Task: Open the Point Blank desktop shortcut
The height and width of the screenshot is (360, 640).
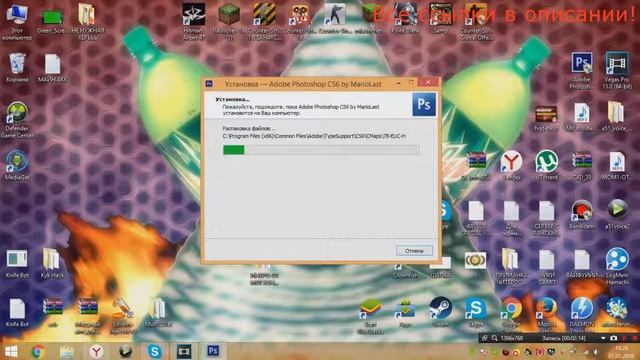Action: pos(405,18)
